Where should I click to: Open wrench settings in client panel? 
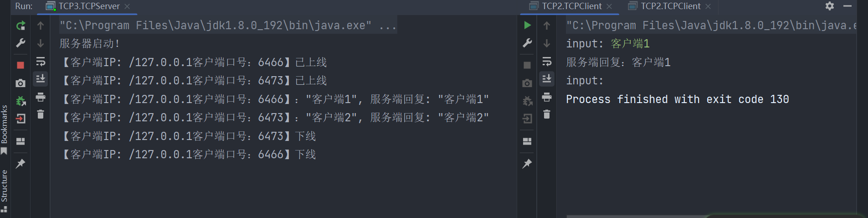[x=527, y=43]
